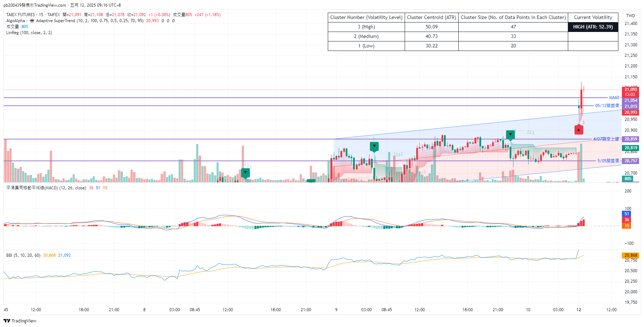Select the '2 (Medium)' cluster cell

pyautogui.click(x=366, y=37)
